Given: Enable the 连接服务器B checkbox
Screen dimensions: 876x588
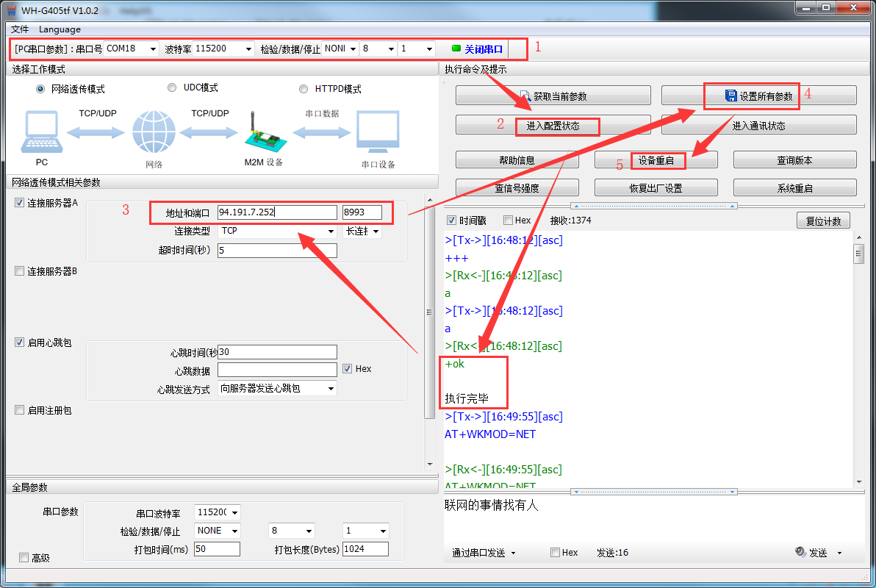Looking at the screenshot, I should (x=20, y=271).
